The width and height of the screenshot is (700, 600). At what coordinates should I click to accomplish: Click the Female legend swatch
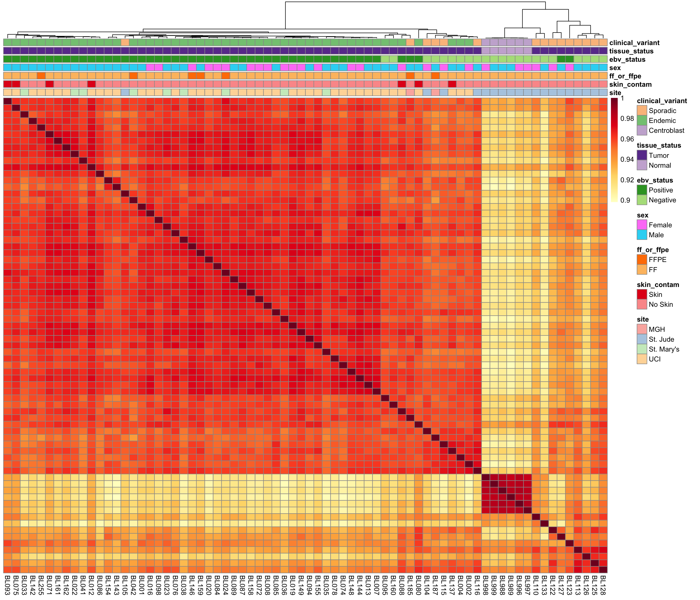[642, 225]
